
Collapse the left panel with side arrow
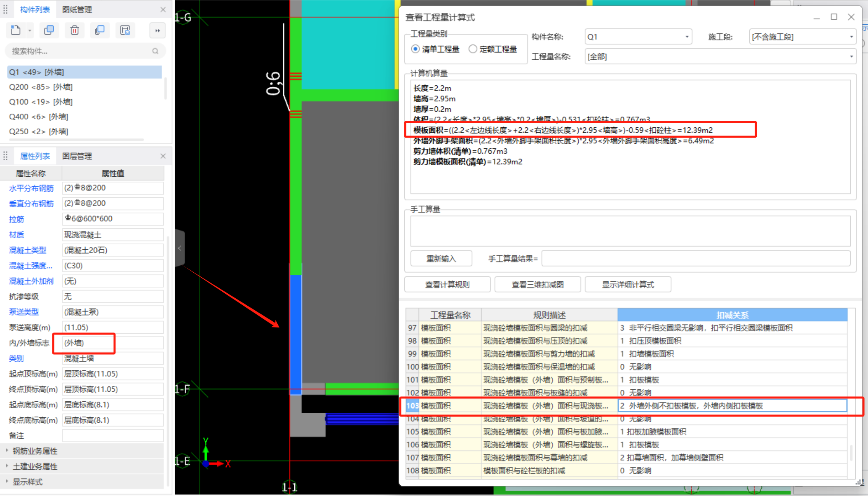180,248
